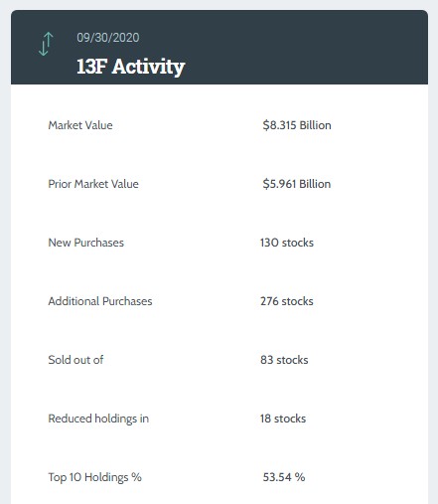The image size is (438, 504).
Task: Click the $5.961 Billion value
Action: (x=297, y=184)
